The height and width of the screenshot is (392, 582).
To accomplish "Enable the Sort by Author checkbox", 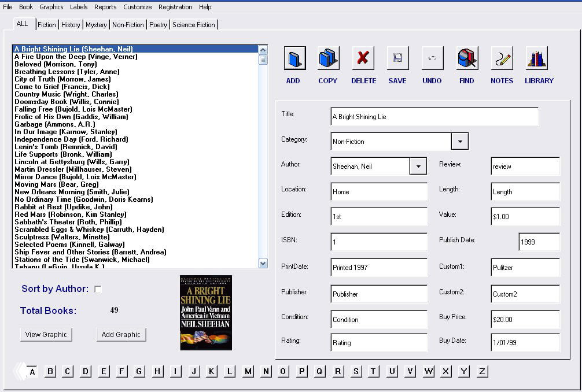I will [98, 289].
